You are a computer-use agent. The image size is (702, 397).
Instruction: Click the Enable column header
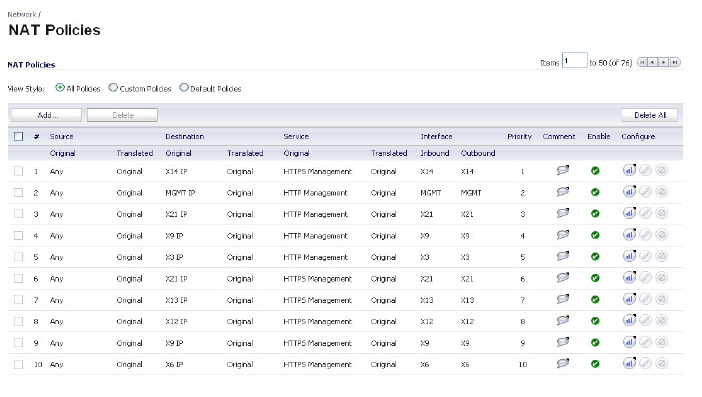(599, 137)
